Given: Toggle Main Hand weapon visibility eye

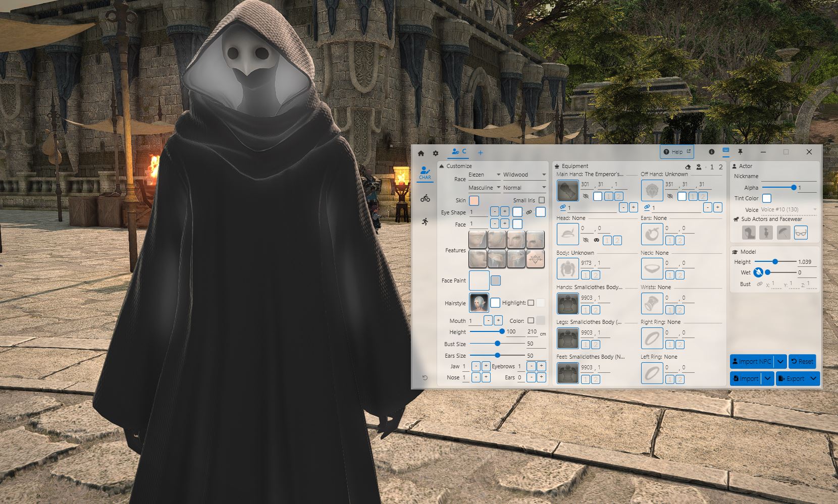Looking at the screenshot, I should tap(586, 196).
